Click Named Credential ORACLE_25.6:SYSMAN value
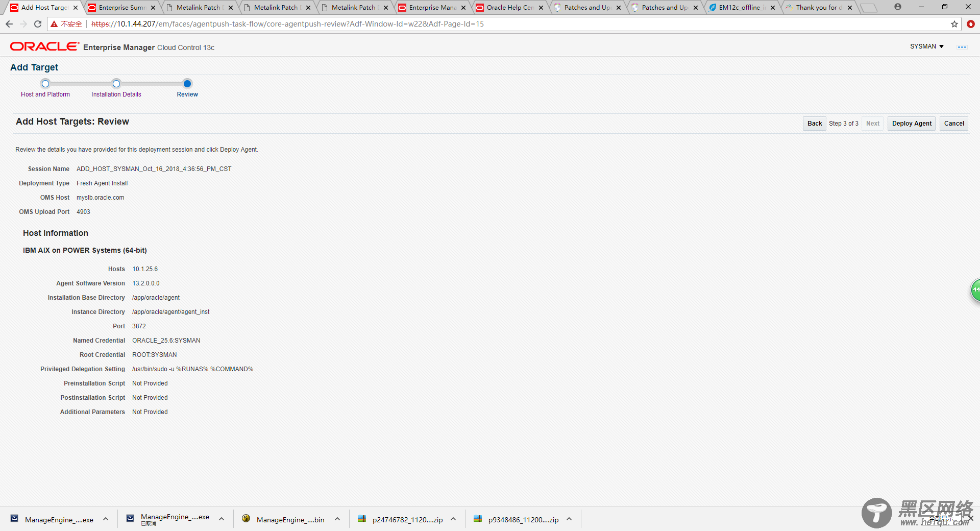The image size is (980, 531). click(166, 341)
